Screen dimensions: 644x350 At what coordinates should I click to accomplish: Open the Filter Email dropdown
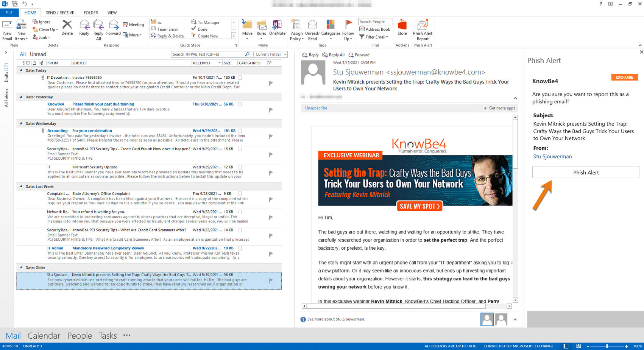pyautogui.click(x=374, y=37)
